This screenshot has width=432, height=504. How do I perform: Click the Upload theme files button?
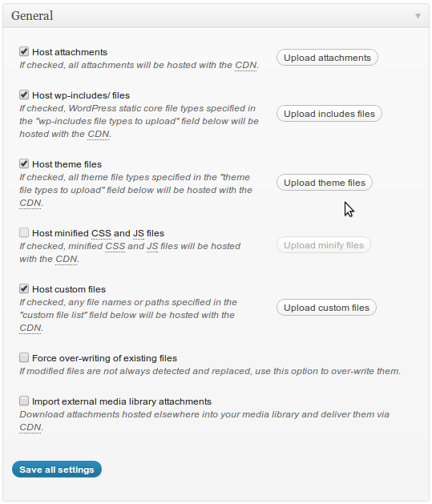[325, 183]
